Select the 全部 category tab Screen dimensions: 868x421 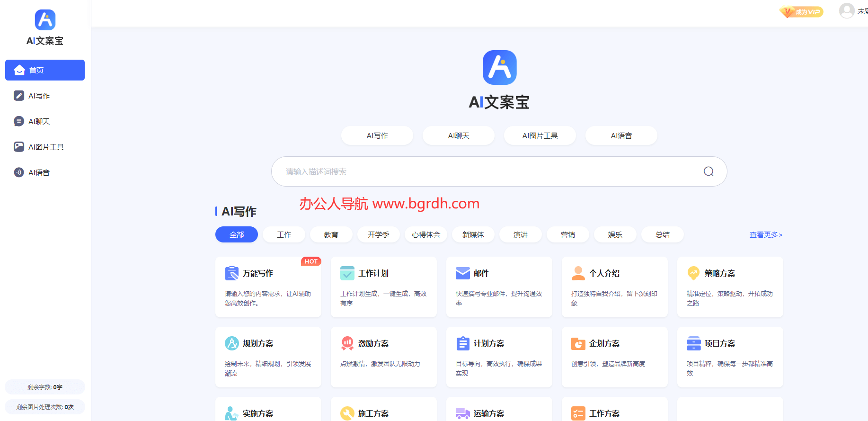tap(237, 234)
